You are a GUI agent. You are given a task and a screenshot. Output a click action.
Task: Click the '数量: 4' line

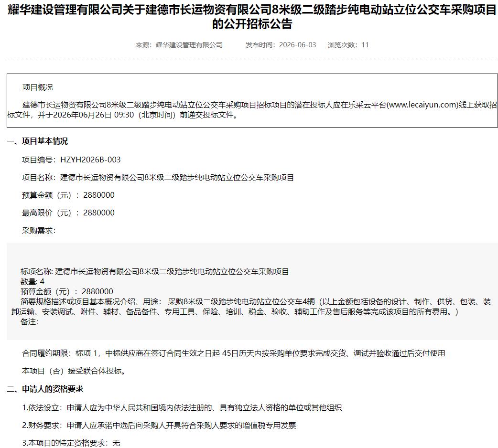click(32, 282)
